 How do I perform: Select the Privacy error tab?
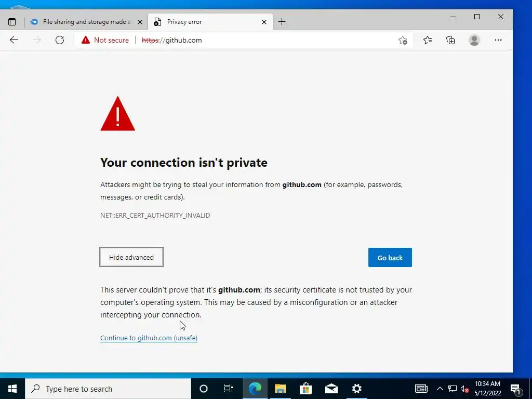click(211, 22)
